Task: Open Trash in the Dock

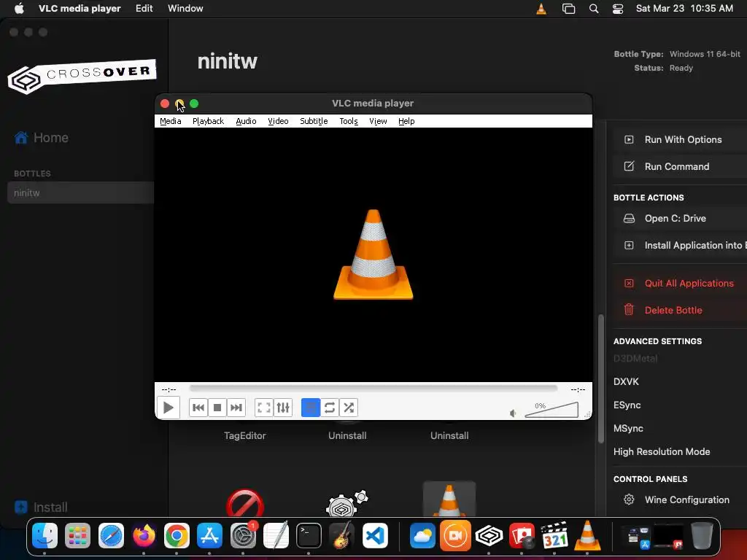Action: coord(702,535)
